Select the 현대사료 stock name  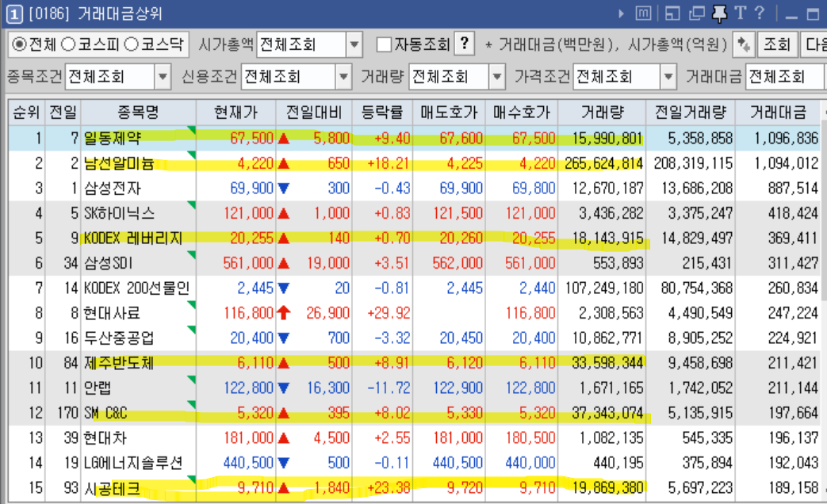(112, 313)
